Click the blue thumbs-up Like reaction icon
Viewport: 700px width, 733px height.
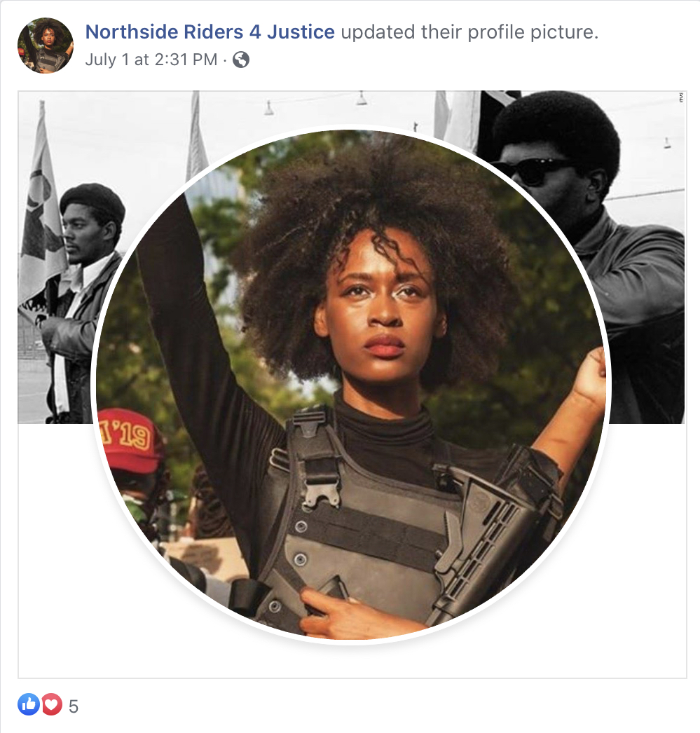point(29,704)
